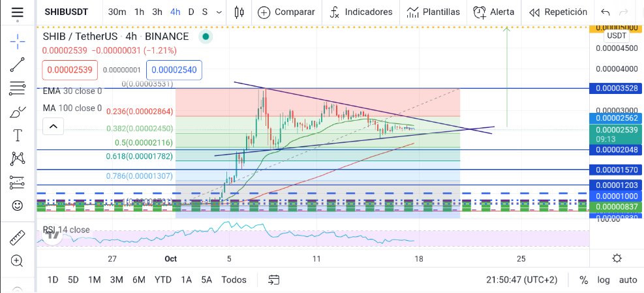Open the forecasting and measurement tools
644x293 pixels.
[x=17, y=181]
